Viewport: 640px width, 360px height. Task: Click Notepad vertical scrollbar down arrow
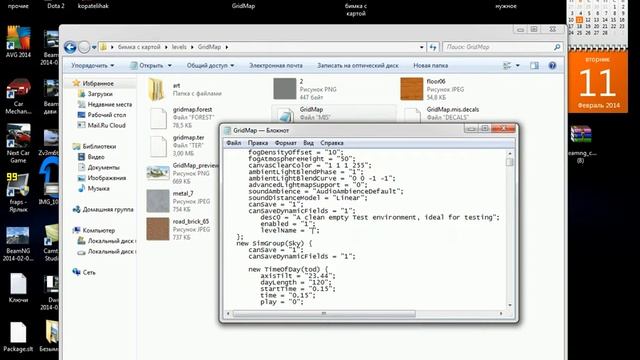(x=509, y=305)
